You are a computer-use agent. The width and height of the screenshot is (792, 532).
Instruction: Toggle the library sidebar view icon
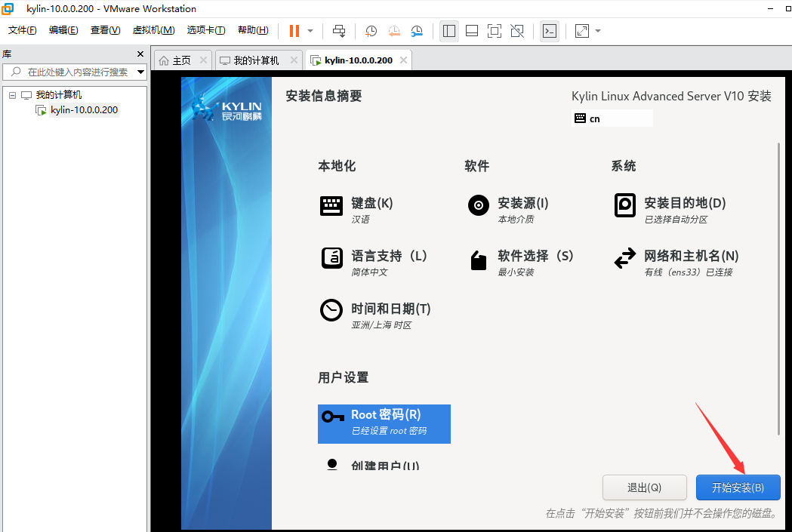pos(449,31)
